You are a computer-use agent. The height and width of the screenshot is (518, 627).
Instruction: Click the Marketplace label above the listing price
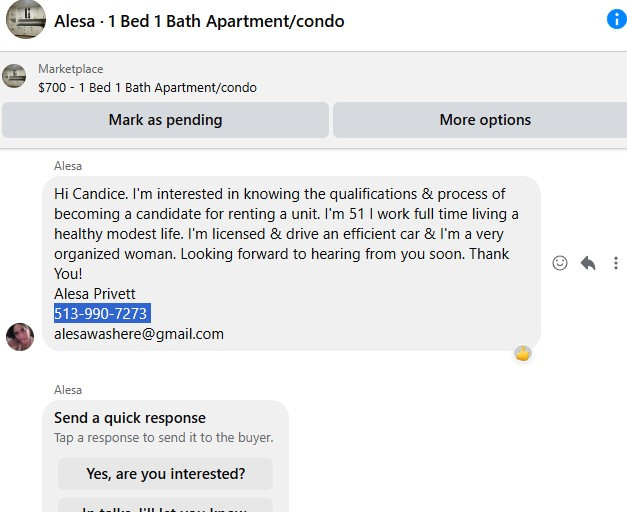click(70, 69)
